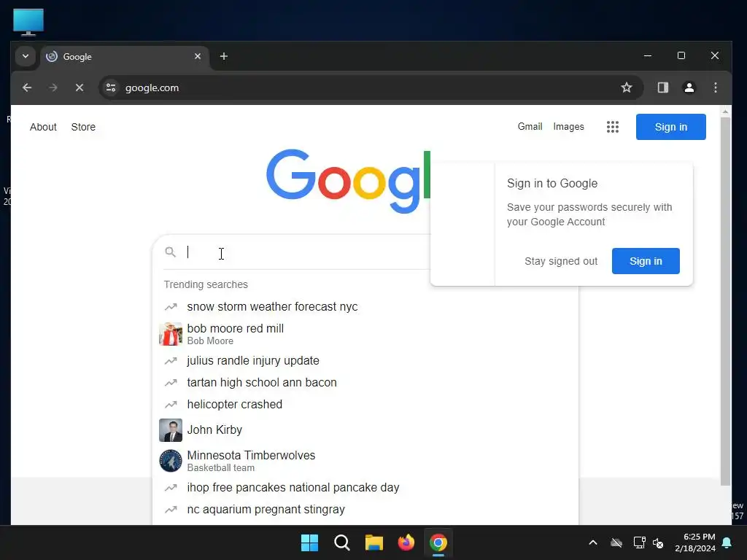The width and height of the screenshot is (747, 560).
Task: Maximize the Chrome window
Action: [681, 55]
